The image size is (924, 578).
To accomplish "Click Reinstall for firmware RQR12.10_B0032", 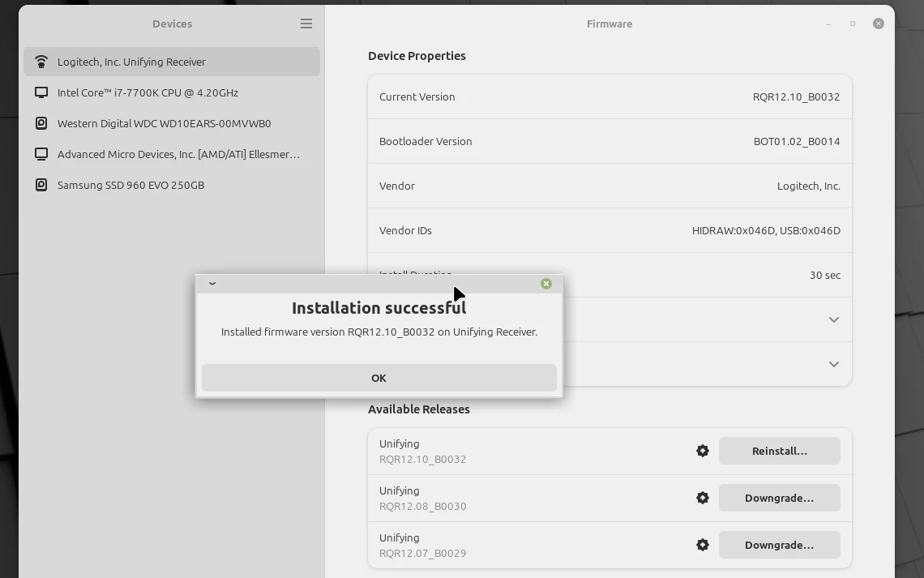I will tap(779, 451).
